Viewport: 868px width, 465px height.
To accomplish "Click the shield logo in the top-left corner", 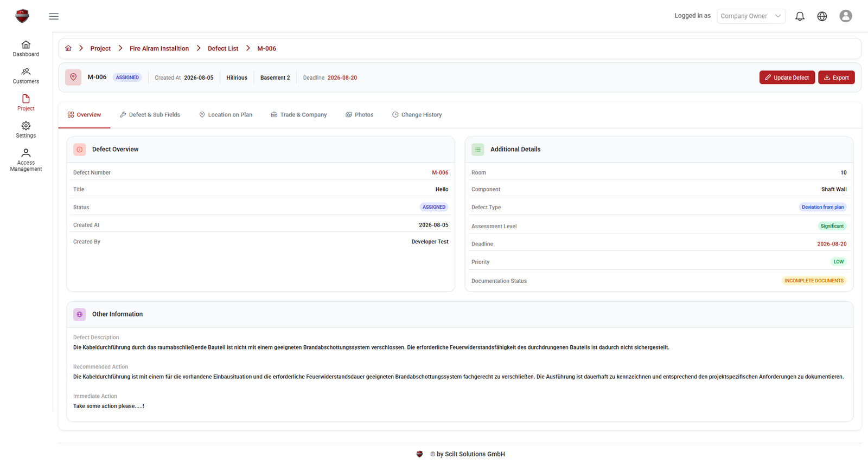I will point(22,16).
